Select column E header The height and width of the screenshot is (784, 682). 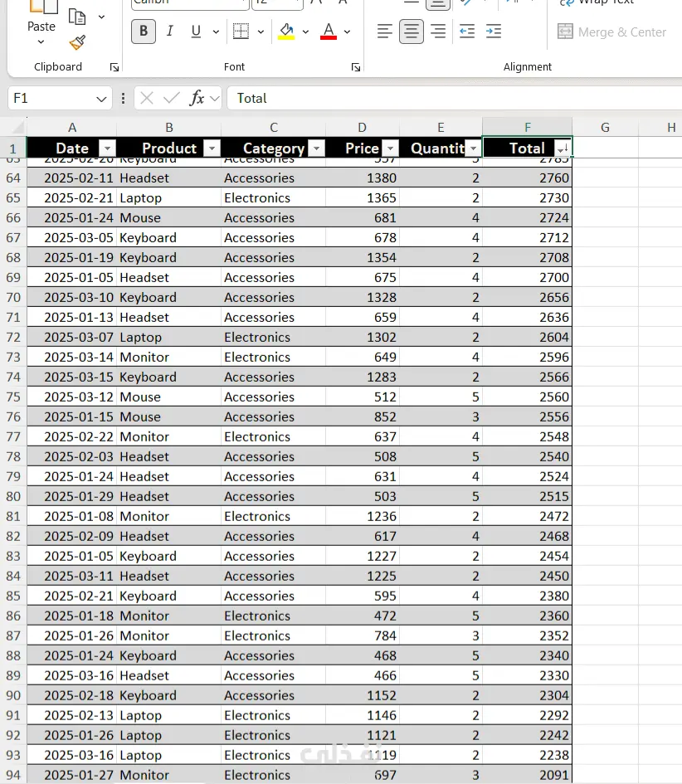[x=441, y=128]
